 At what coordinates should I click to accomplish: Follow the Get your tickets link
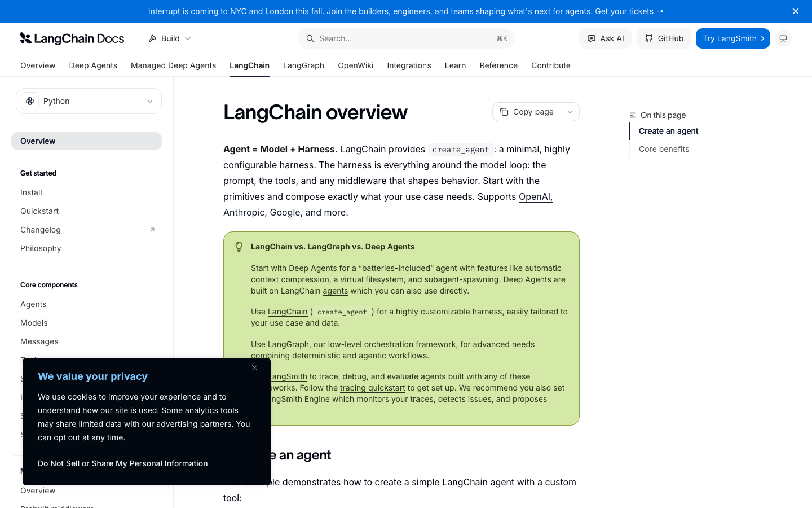(x=629, y=11)
